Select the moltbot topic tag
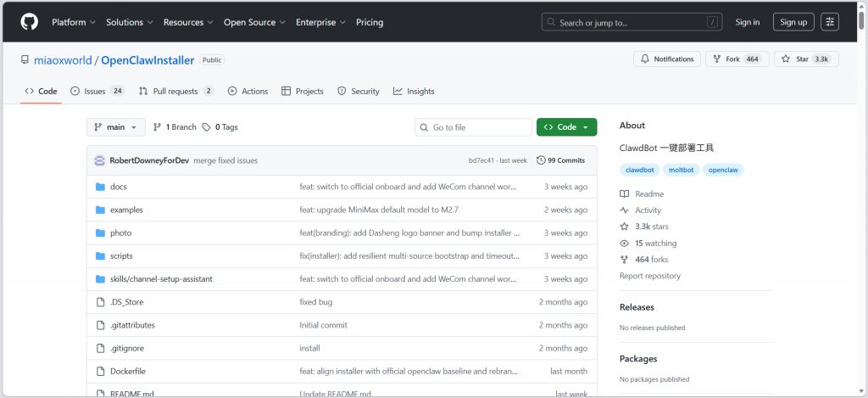Screen dimensions: 868x398 click(682, 171)
